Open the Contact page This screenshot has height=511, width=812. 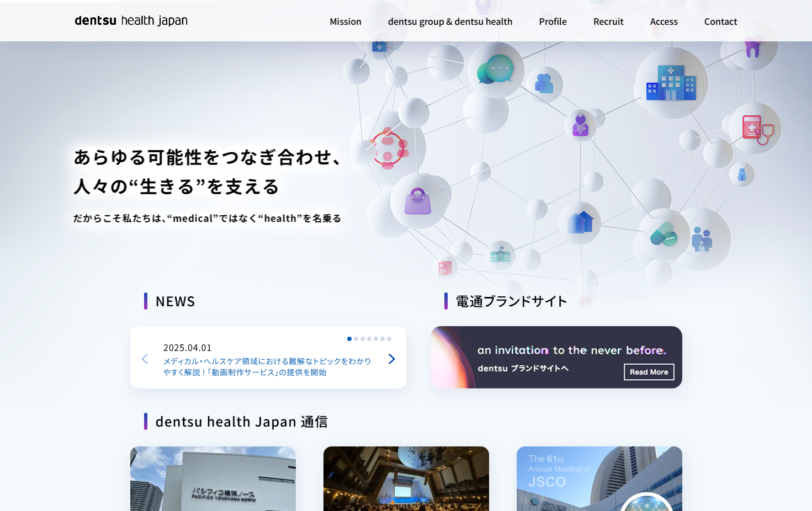[720, 22]
